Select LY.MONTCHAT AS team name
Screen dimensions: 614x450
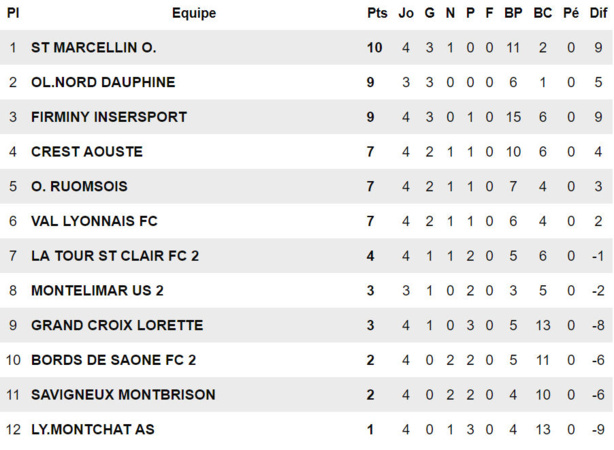tap(93, 430)
